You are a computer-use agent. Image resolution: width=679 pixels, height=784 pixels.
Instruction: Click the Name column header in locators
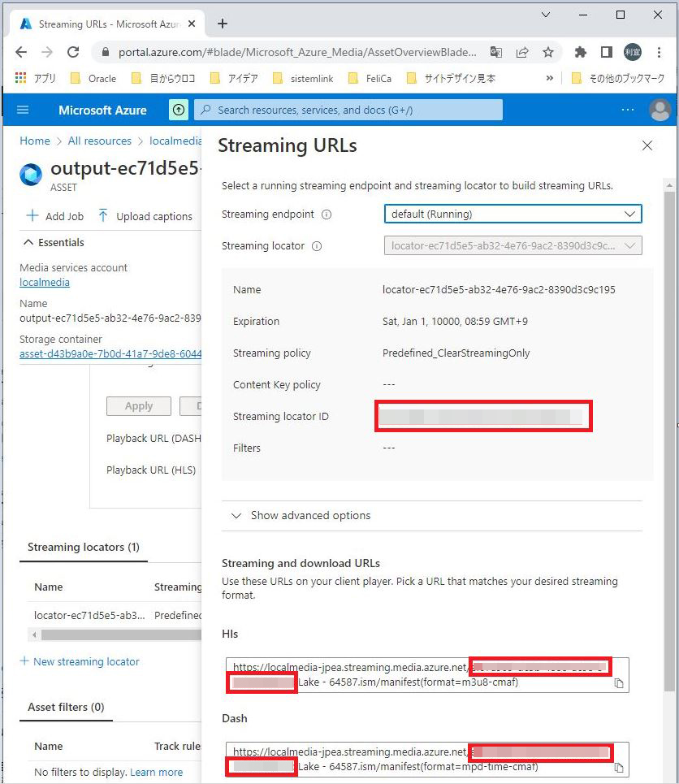click(x=49, y=587)
